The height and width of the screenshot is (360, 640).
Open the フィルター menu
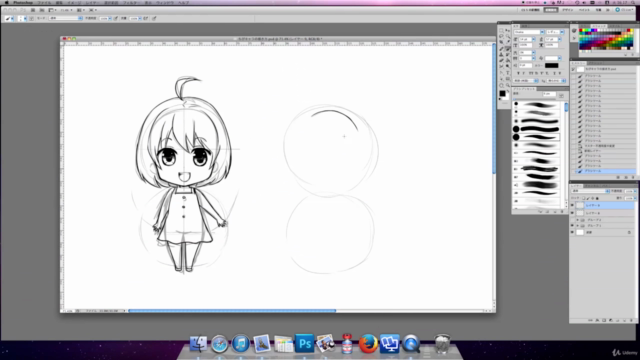(x=131, y=2)
